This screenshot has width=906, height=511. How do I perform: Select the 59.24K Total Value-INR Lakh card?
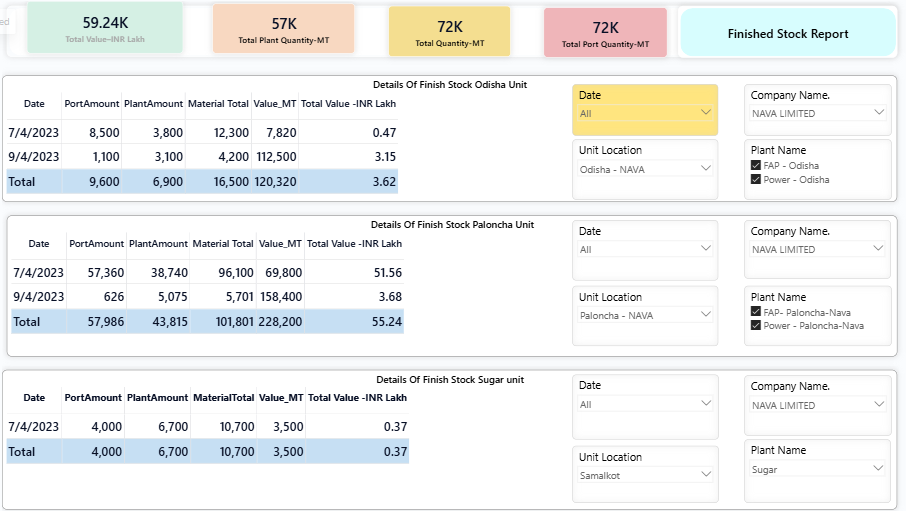tap(104, 28)
